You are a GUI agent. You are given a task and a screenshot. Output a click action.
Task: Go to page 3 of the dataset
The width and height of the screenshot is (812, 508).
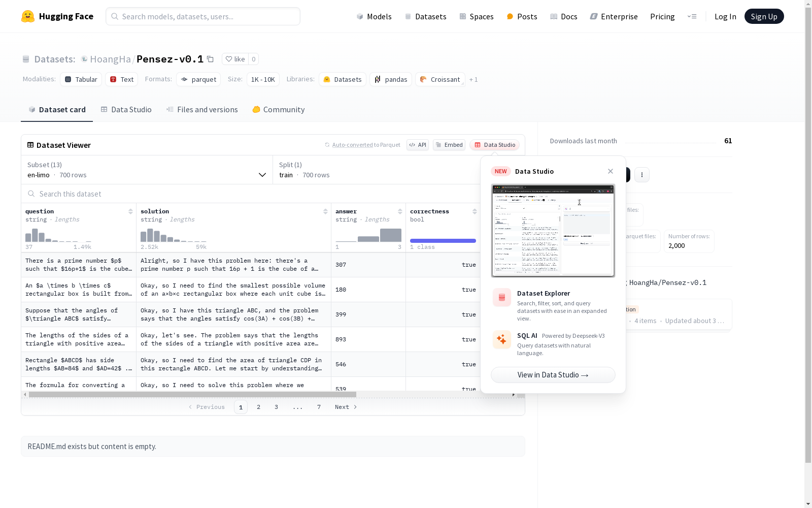click(x=276, y=407)
